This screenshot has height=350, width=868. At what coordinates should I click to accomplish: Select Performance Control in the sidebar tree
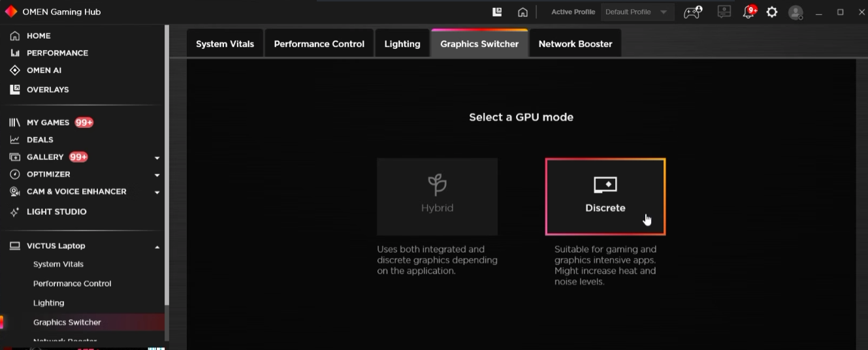72,283
